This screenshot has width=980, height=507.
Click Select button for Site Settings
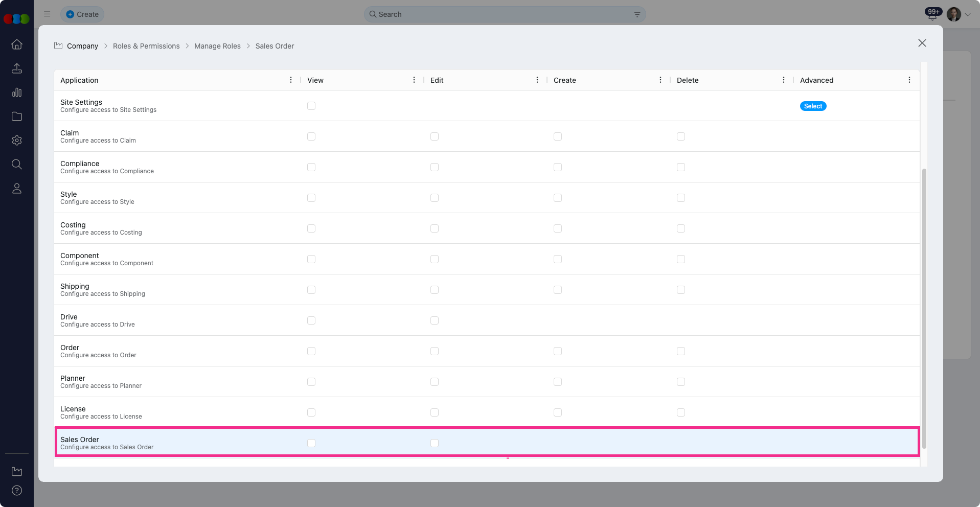(813, 106)
